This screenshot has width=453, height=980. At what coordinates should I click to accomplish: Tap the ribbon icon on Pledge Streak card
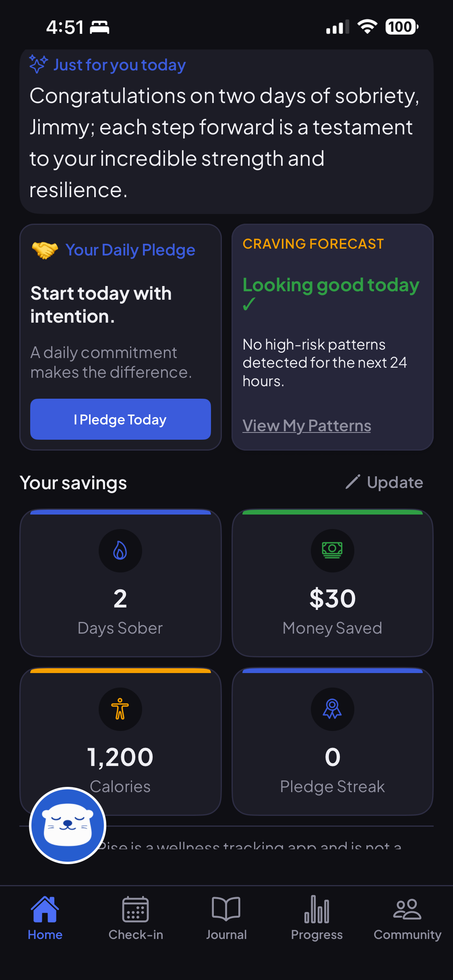tap(332, 709)
